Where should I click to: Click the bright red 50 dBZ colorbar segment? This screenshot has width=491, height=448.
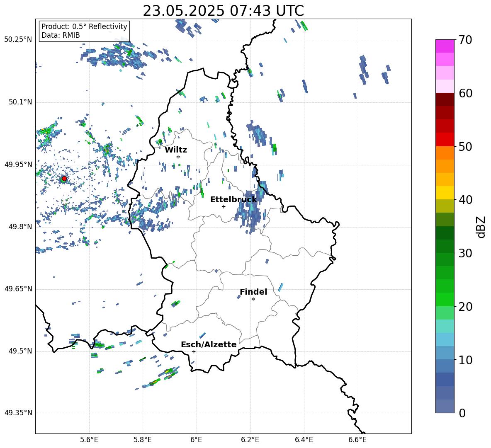point(445,140)
